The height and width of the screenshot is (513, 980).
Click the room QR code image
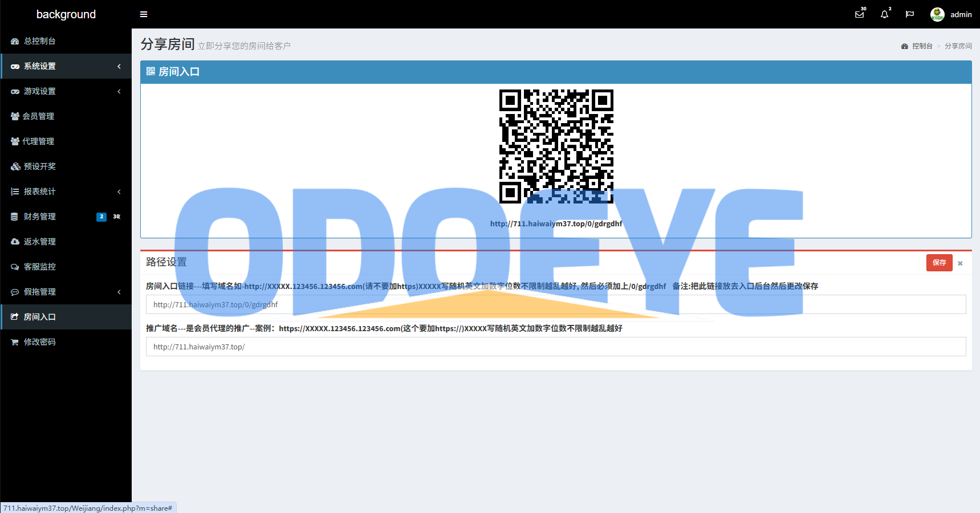pyautogui.click(x=556, y=146)
